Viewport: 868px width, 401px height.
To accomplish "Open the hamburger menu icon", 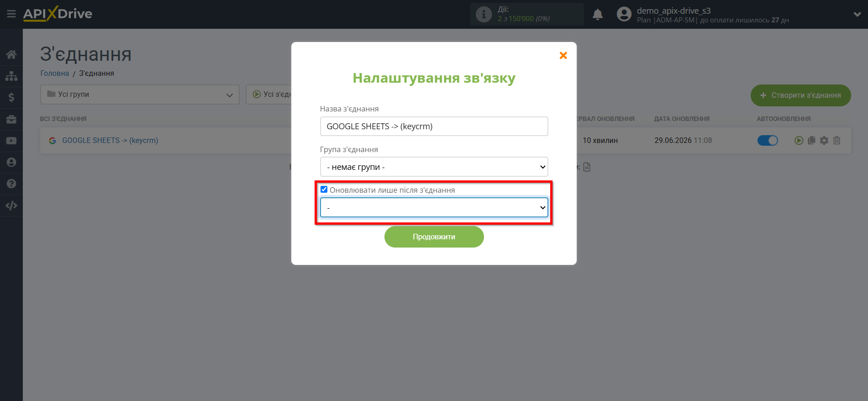I will [11, 14].
